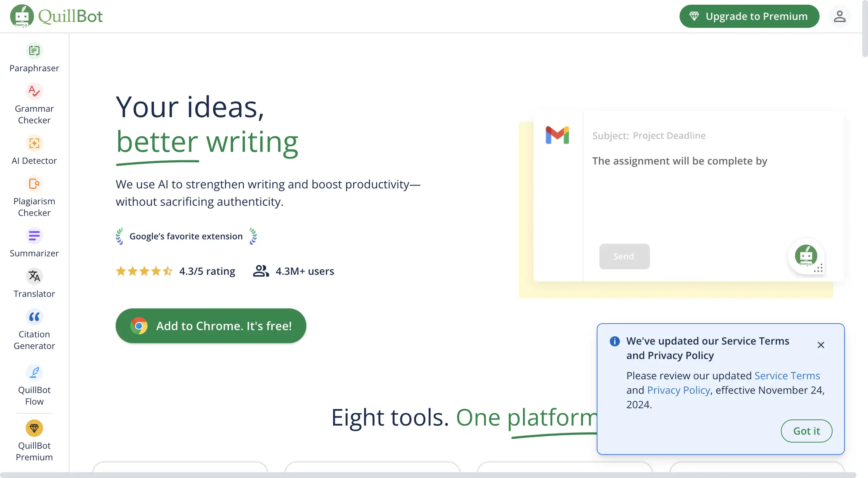Click Upgrade to Premium
The image size is (868, 478).
click(x=749, y=16)
